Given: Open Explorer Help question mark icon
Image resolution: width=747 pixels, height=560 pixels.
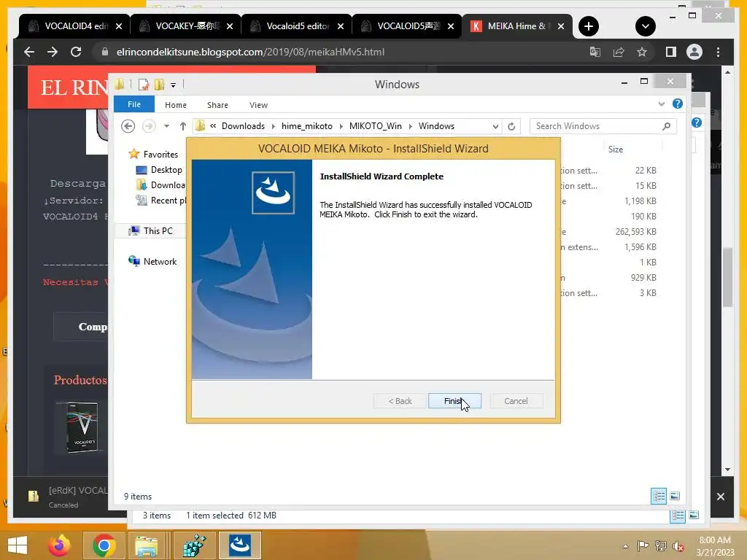Looking at the screenshot, I should (678, 104).
